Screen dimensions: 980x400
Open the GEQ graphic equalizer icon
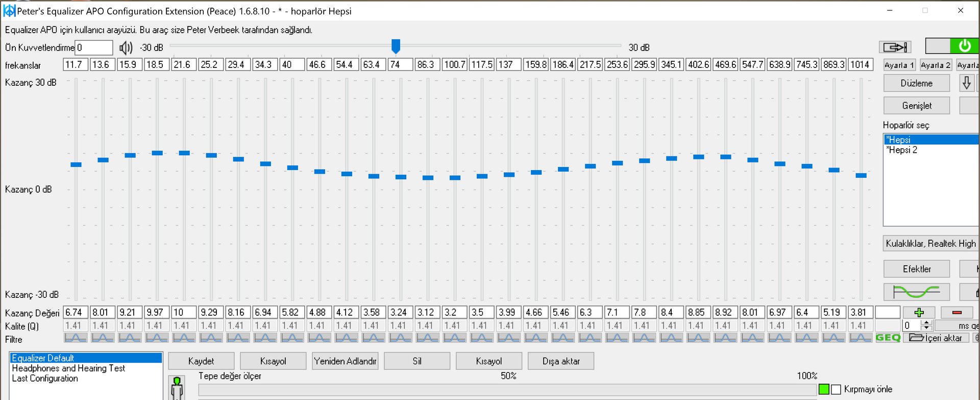(888, 338)
